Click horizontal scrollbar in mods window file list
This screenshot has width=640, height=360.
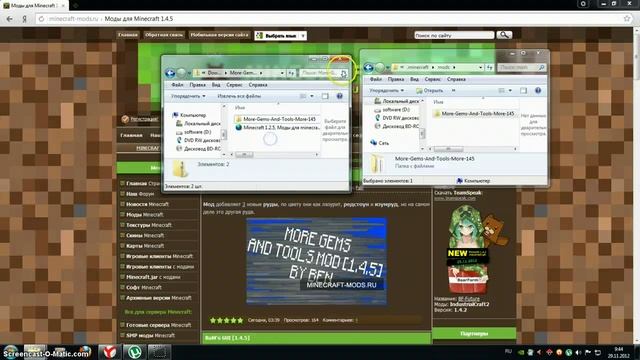tap(448, 149)
